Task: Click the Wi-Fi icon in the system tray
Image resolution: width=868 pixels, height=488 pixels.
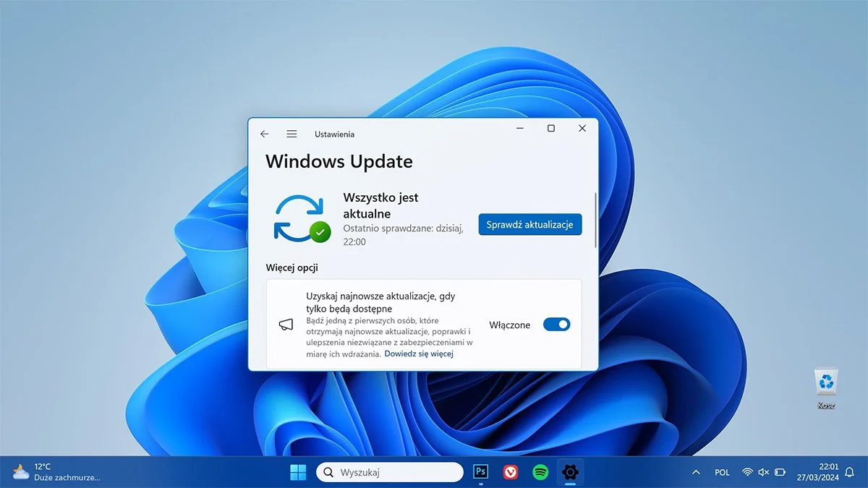Action: (x=747, y=471)
